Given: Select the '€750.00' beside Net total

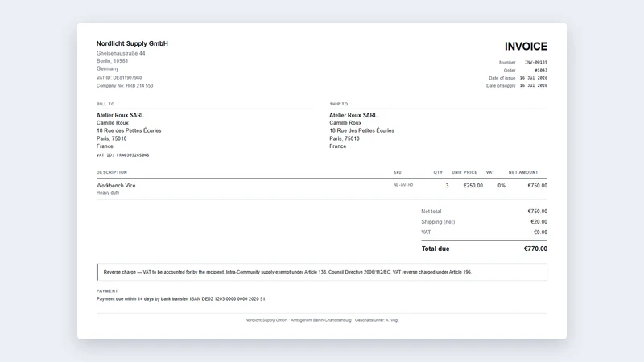Looking at the screenshot, I should pyautogui.click(x=537, y=212).
